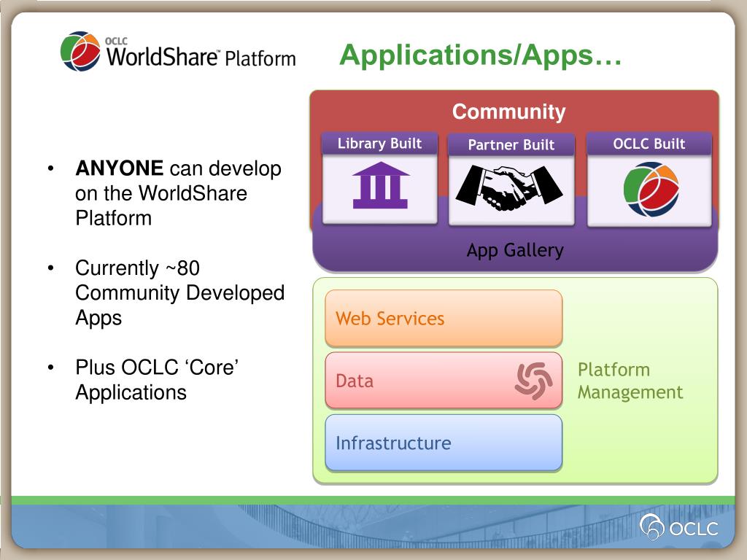Viewport: 747px width, 560px height.
Task: Select the OCLC Built header
Action: coord(649,144)
